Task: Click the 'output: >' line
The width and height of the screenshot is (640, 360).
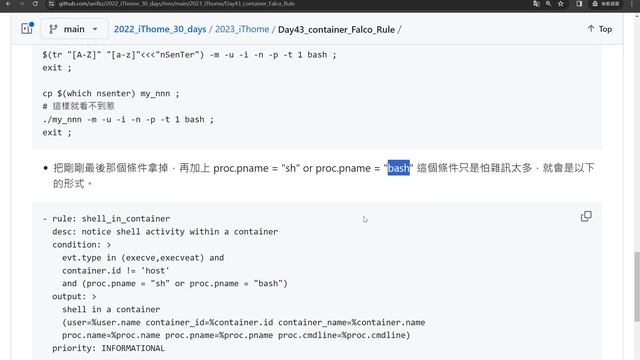Action: (74, 296)
